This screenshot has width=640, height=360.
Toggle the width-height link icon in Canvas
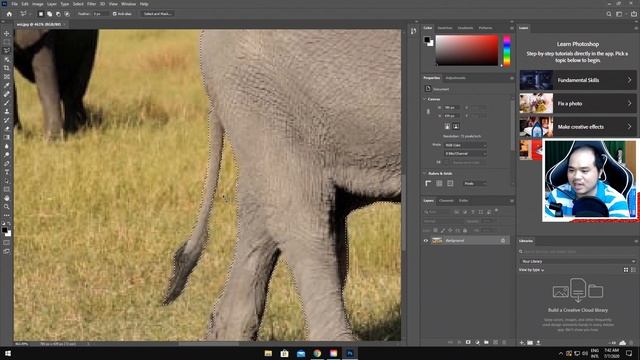tap(428, 111)
